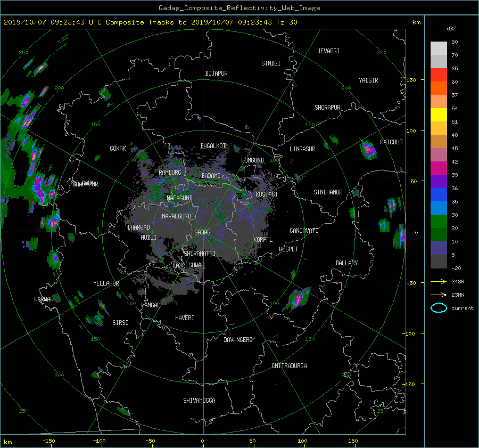Click the SHIVAMOGGA city label

coord(199,401)
